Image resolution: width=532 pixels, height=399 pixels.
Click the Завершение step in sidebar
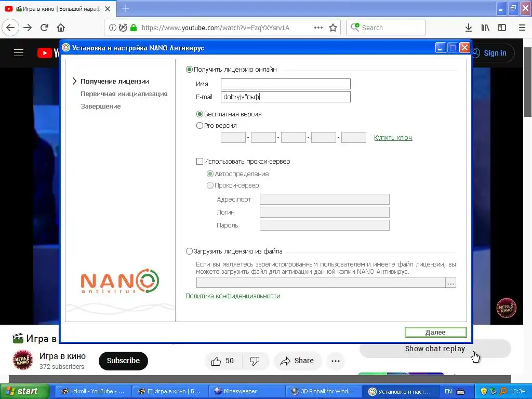[100, 107]
